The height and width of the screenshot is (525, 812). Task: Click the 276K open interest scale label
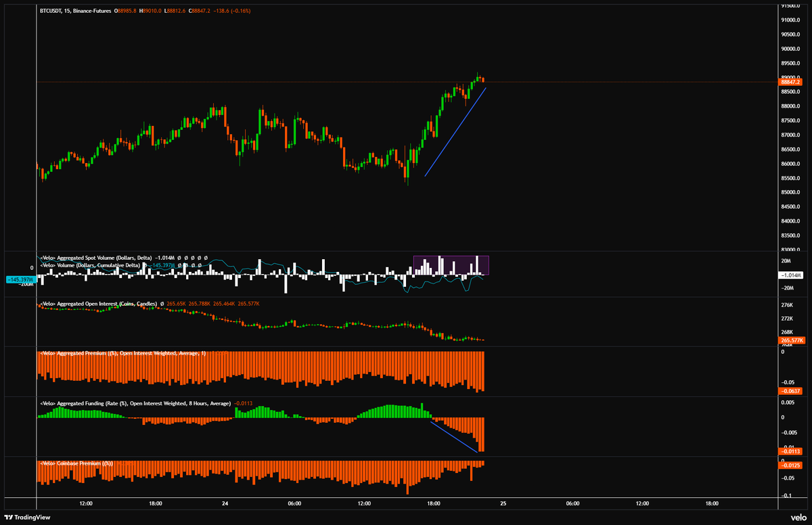[x=786, y=306]
